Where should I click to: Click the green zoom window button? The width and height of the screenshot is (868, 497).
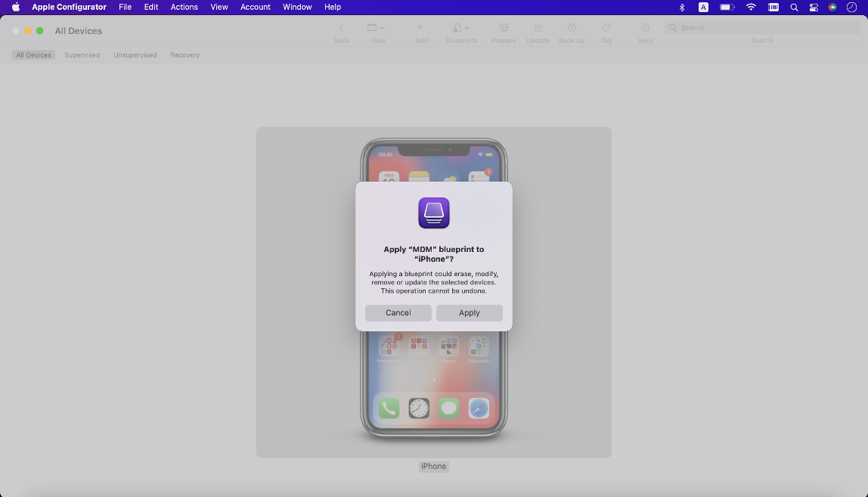(40, 31)
